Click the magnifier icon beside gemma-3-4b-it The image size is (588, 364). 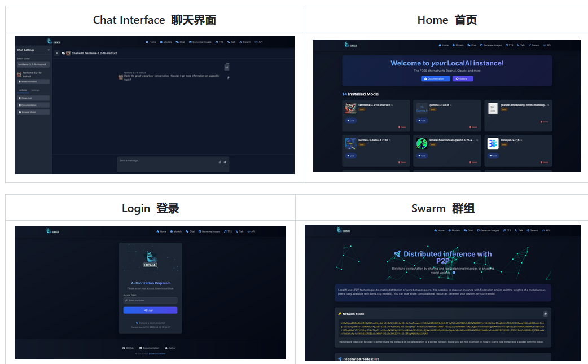(451, 104)
